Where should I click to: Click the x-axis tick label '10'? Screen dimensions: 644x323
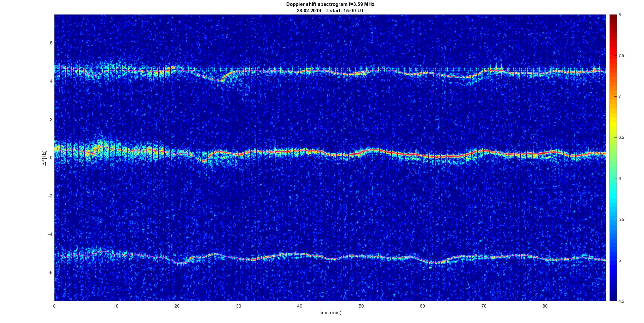tap(116, 306)
